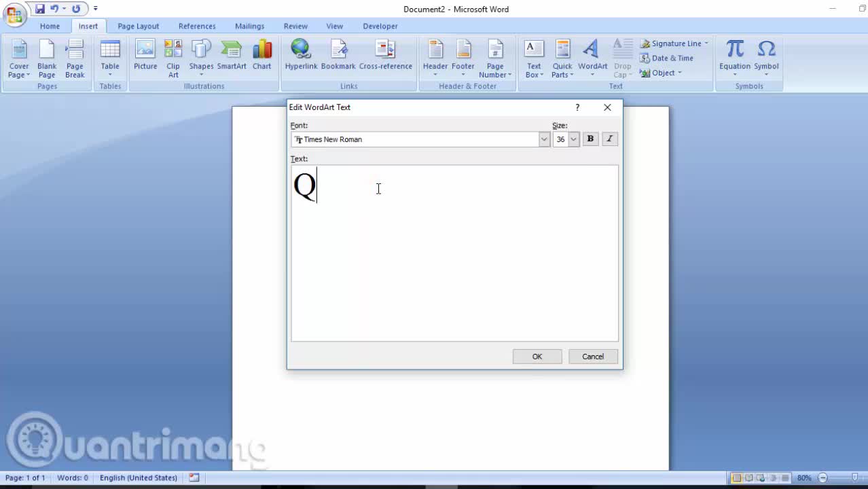The height and width of the screenshot is (489, 868).
Task: Insert a Cover Page
Action: pos(19,59)
